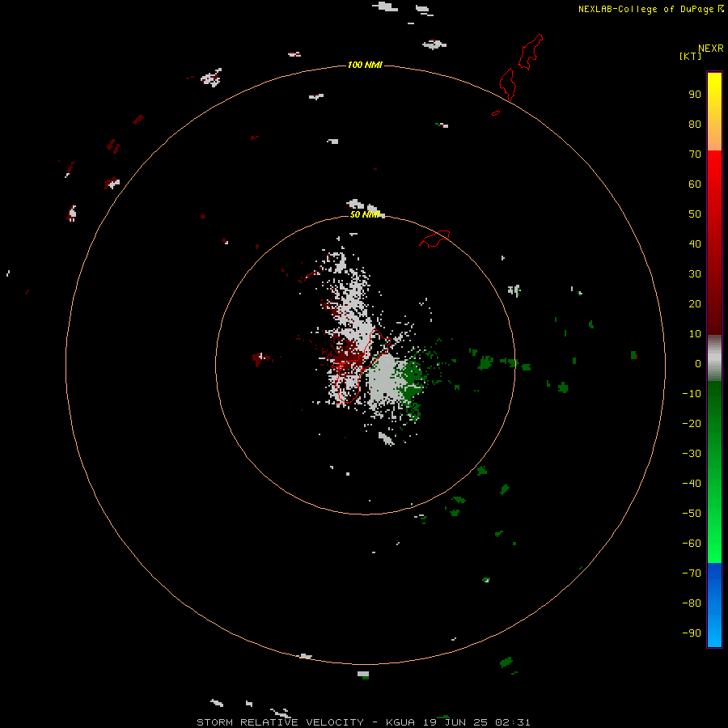Select the positive 80 scale value
The image size is (728, 728).
[x=695, y=125]
